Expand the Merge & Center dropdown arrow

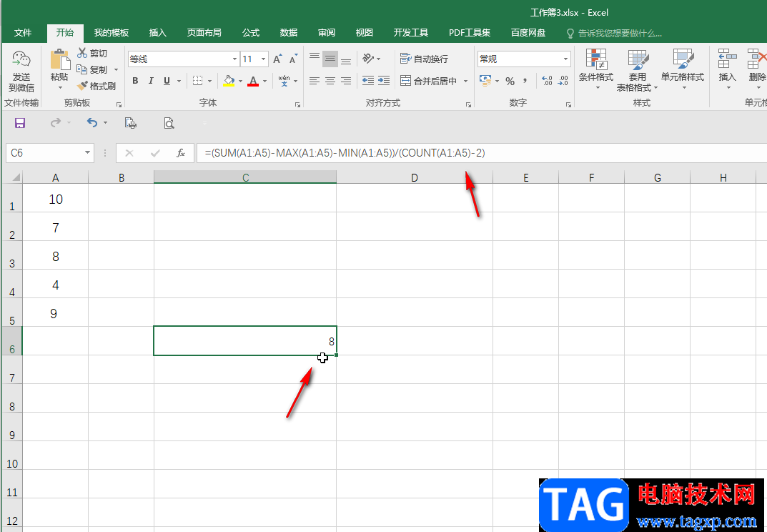tap(465, 82)
